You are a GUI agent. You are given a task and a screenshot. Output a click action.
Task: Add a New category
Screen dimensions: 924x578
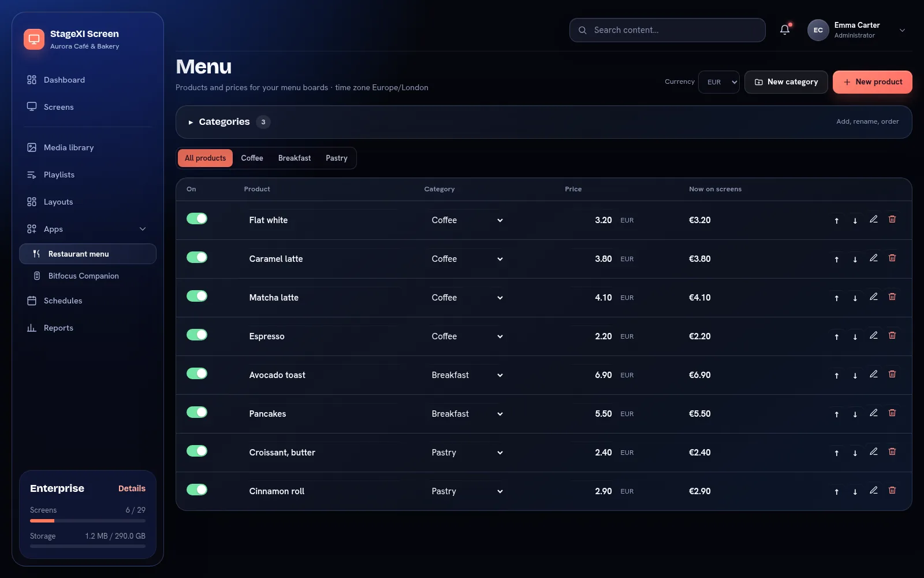[786, 82]
